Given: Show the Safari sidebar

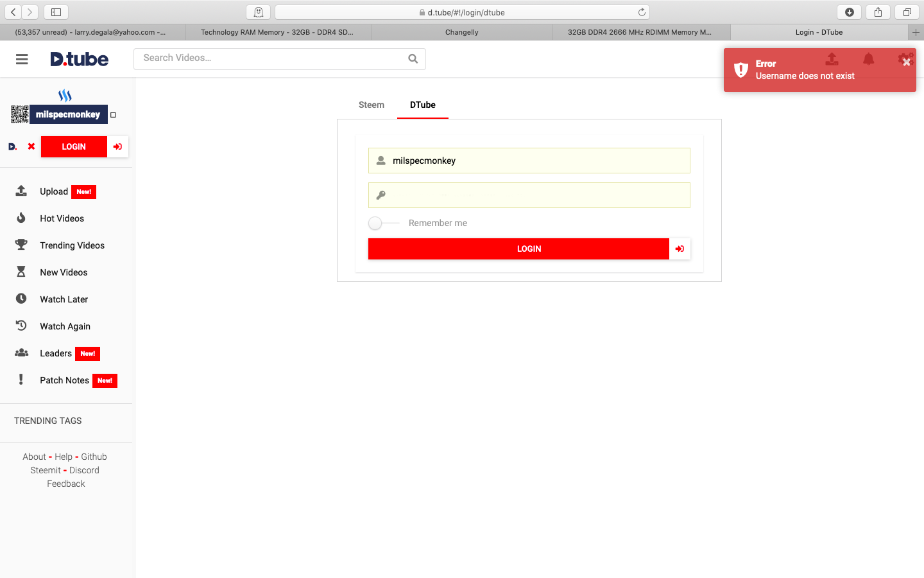Looking at the screenshot, I should click(56, 12).
